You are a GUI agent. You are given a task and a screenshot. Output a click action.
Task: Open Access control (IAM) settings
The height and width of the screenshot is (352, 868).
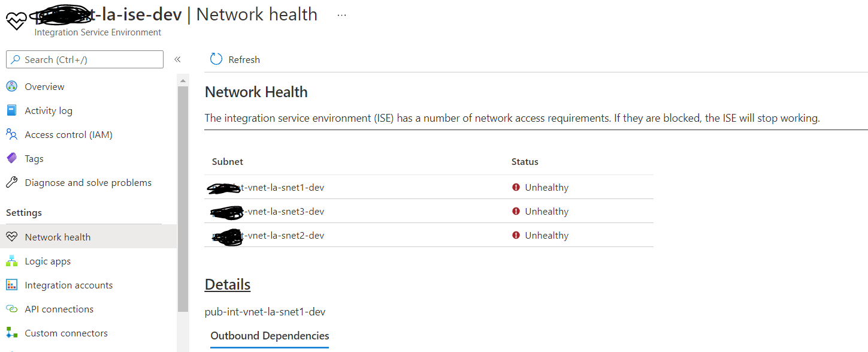(x=13, y=134)
